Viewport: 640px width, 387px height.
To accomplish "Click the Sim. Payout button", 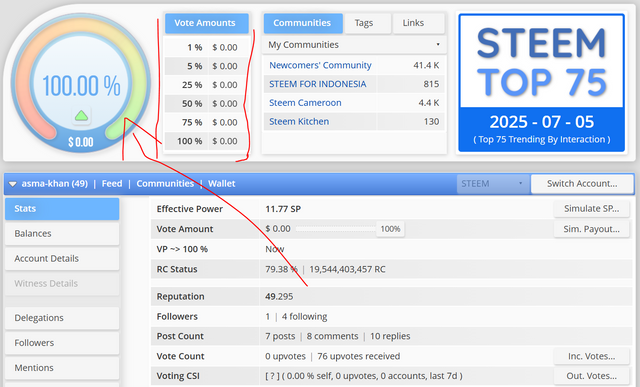I will pos(591,229).
